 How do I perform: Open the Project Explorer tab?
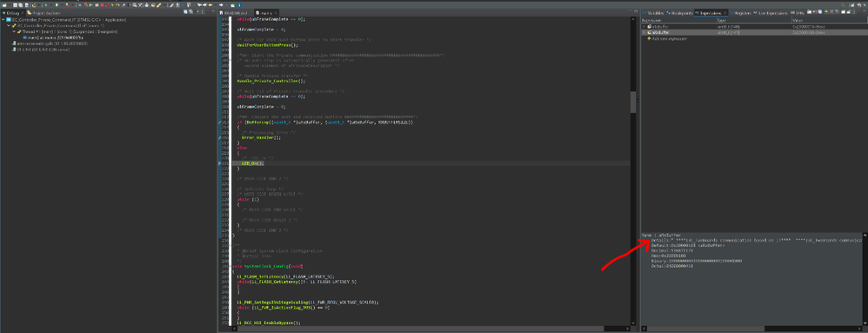point(43,13)
